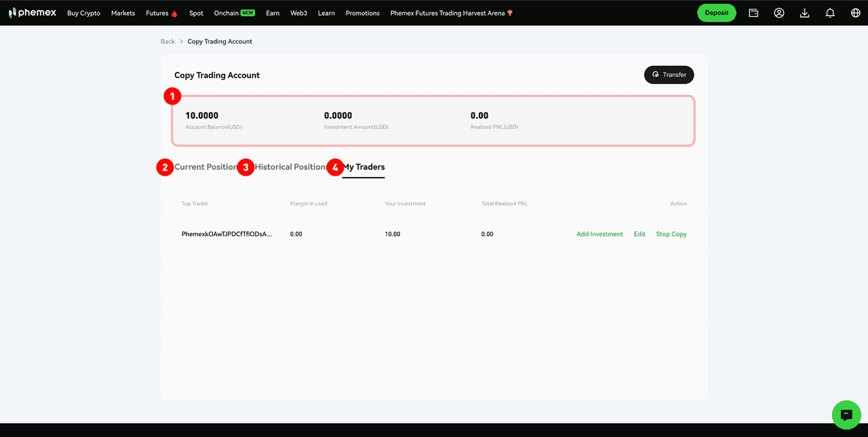Expand the Futures menu

click(x=157, y=13)
